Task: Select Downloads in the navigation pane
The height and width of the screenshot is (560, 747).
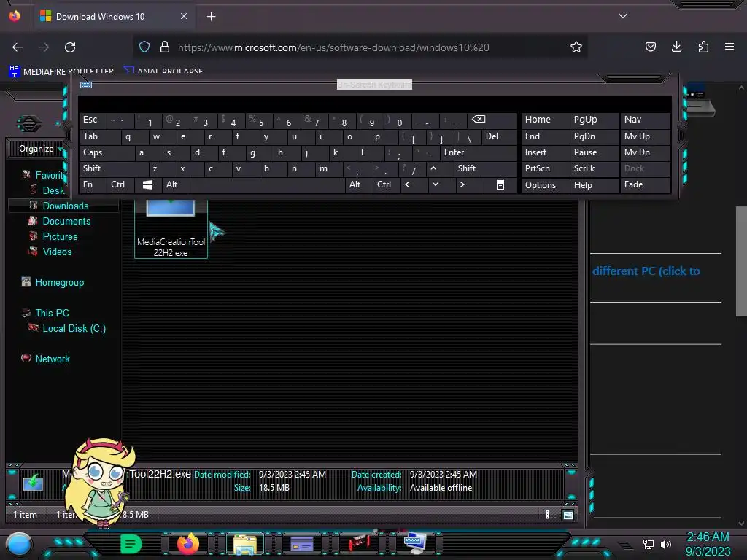Action: click(66, 206)
